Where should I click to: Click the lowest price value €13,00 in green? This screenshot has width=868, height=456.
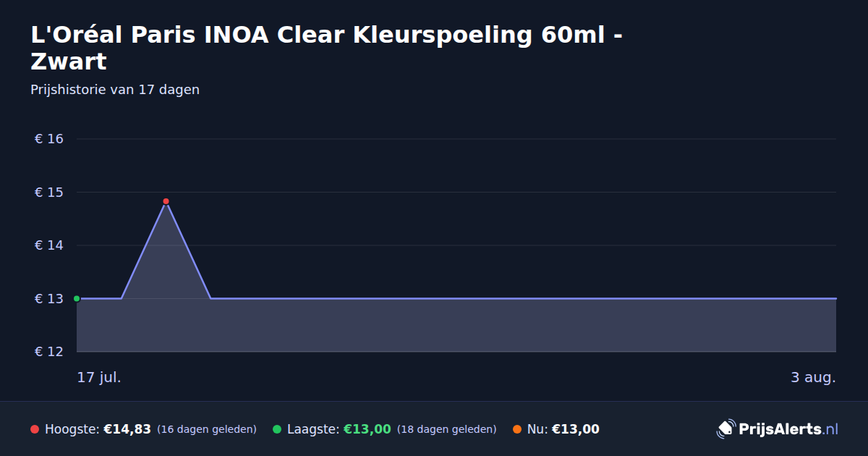coord(367,429)
